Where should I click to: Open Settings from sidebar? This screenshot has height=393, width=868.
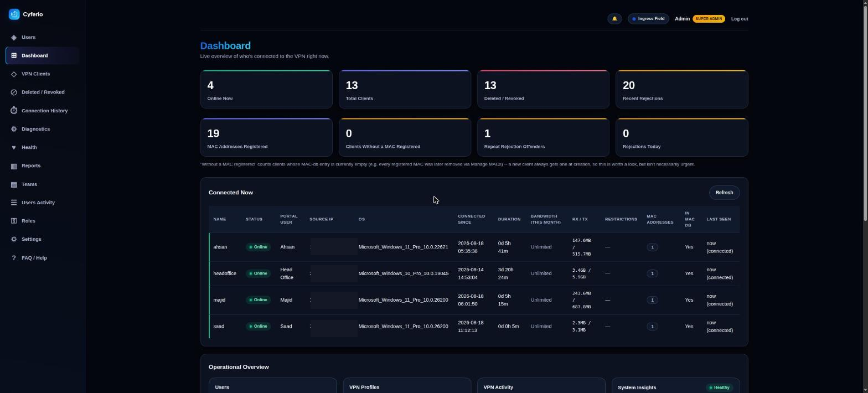(x=42, y=239)
